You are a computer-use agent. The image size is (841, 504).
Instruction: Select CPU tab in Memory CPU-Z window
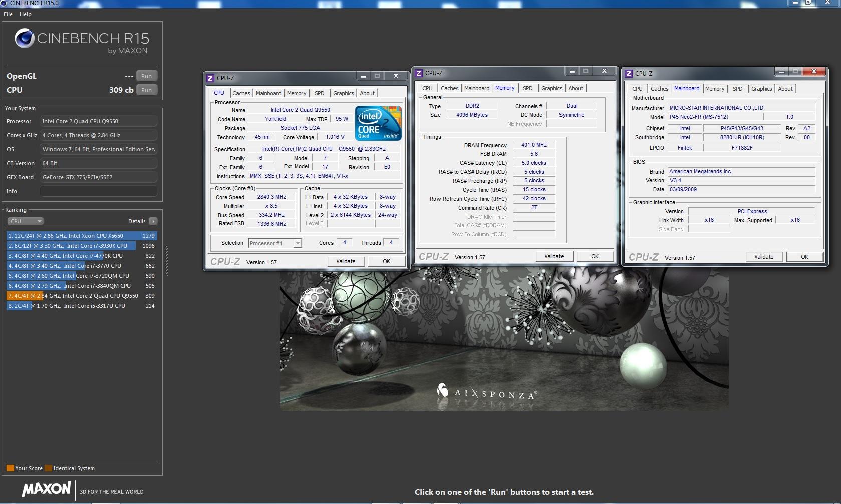[427, 88]
